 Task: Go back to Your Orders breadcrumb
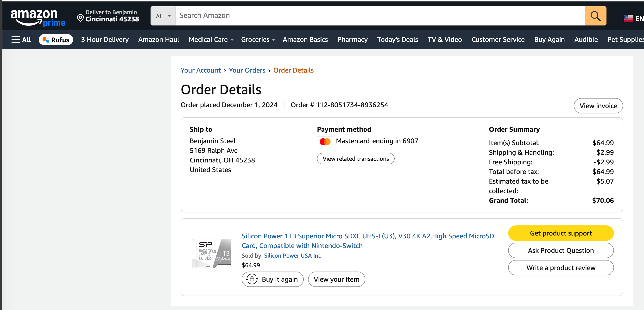(x=247, y=70)
